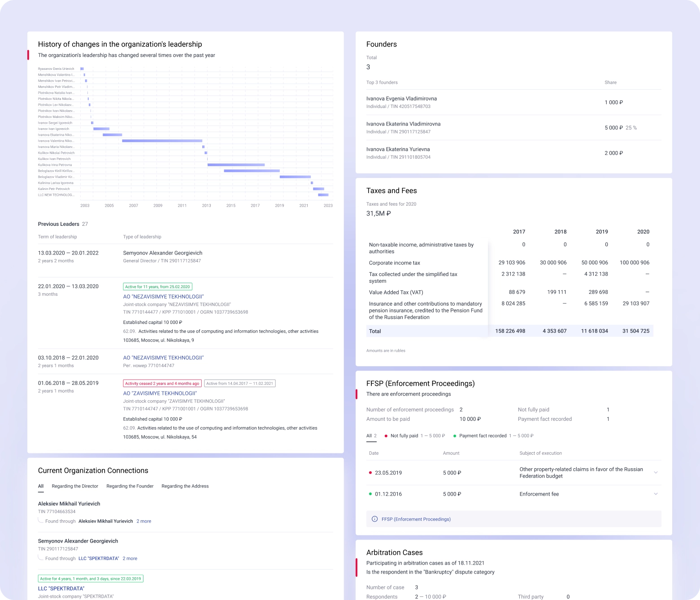Click the info icon beside the FFSP link
The height and width of the screenshot is (600, 700).
[374, 519]
